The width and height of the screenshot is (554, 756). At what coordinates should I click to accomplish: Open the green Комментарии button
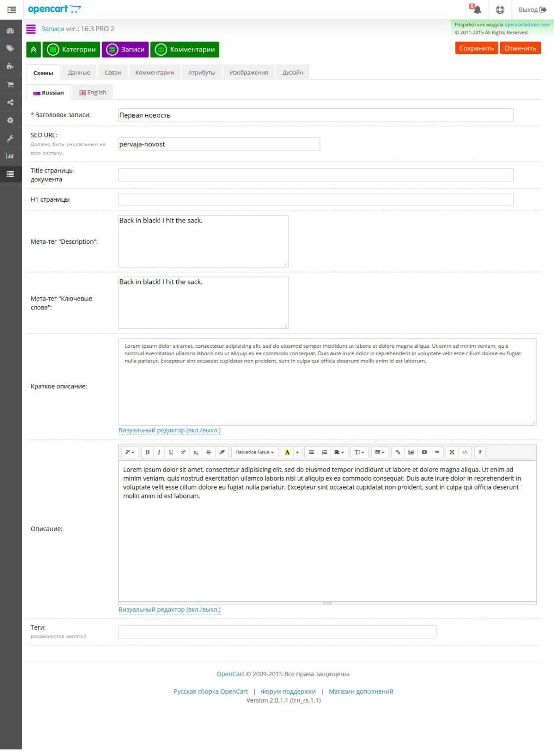click(185, 50)
